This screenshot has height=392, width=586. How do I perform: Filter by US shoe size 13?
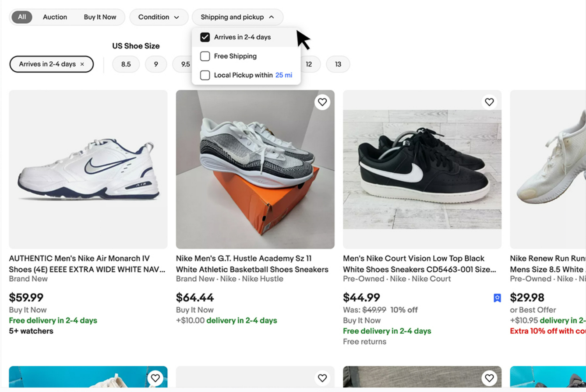338,64
